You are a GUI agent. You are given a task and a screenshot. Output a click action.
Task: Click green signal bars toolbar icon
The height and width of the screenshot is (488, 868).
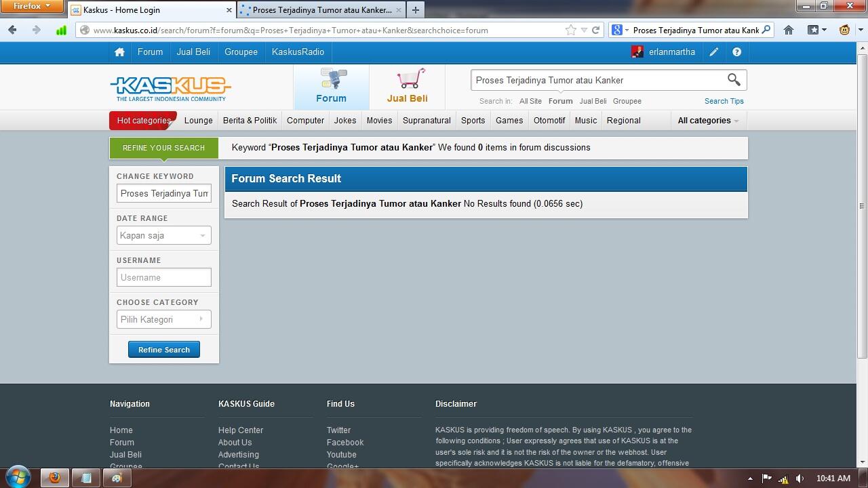pos(61,30)
